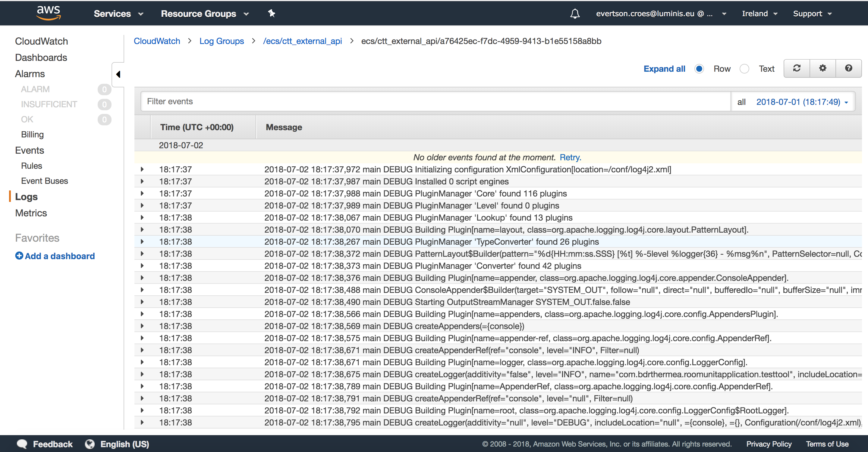Click the help question mark icon

[x=848, y=68]
